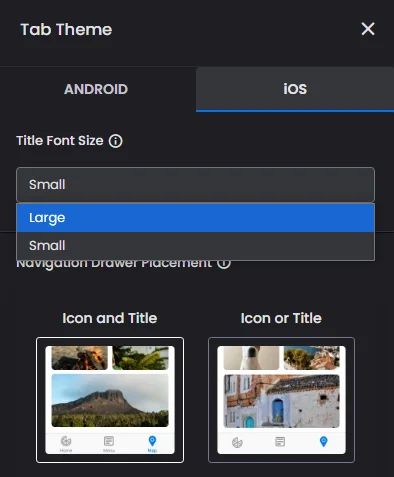The width and height of the screenshot is (394, 477).
Task: Collapse the Title Font Size dropdown field
Action: (195, 184)
